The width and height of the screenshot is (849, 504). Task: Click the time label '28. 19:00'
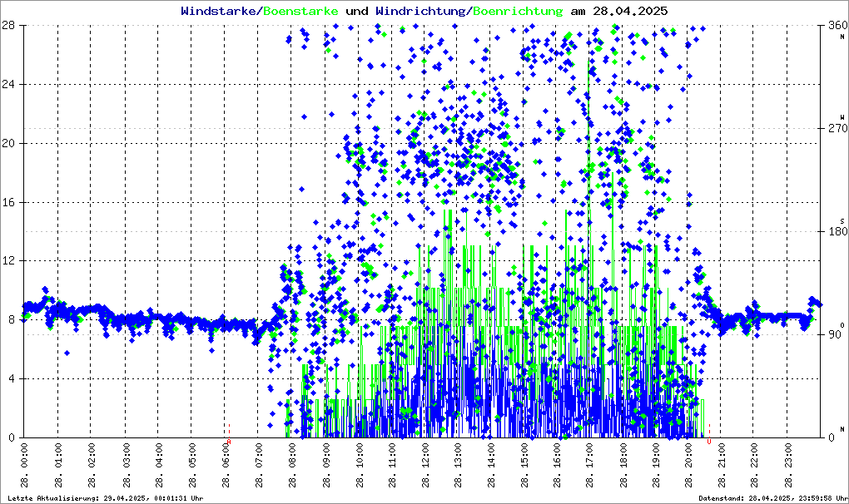coord(657,465)
